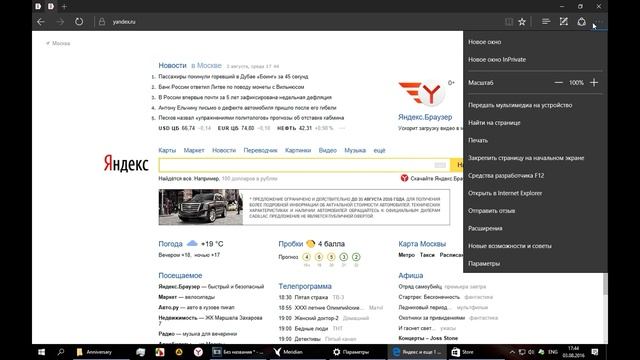Open a new tab with plus
The height and width of the screenshot is (360, 640).
[64, 7]
